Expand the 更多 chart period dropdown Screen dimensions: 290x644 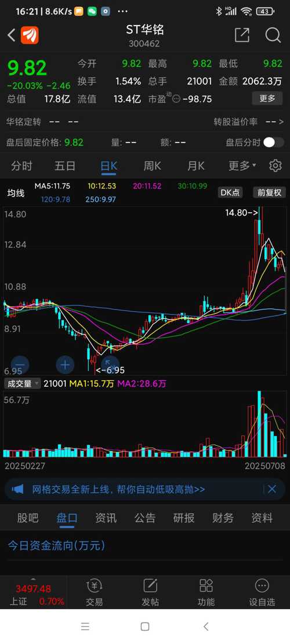pos(242,166)
